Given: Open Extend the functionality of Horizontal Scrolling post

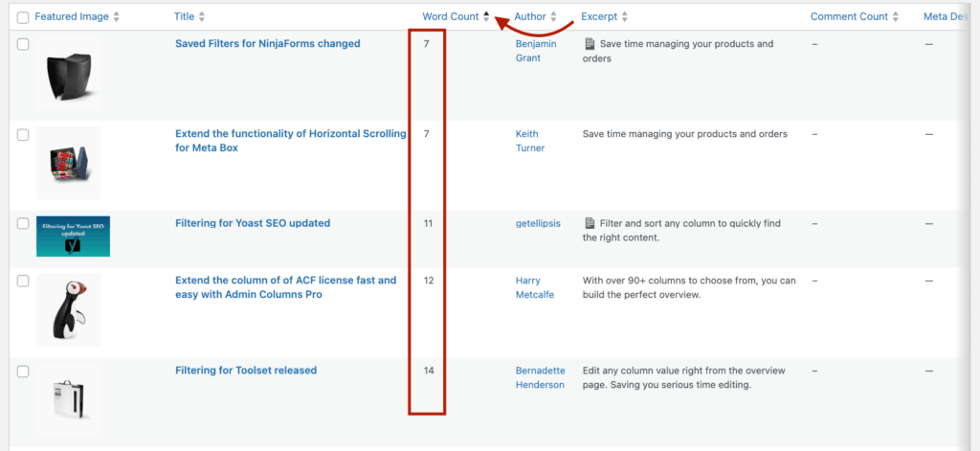Looking at the screenshot, I should [x=291, y=141].
